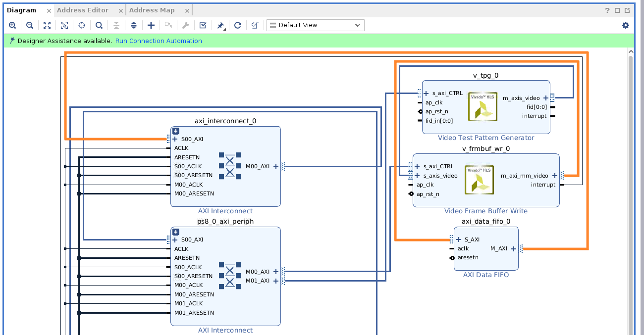
Task: Select the Diagram tab
Action: (x=22, y=10)
